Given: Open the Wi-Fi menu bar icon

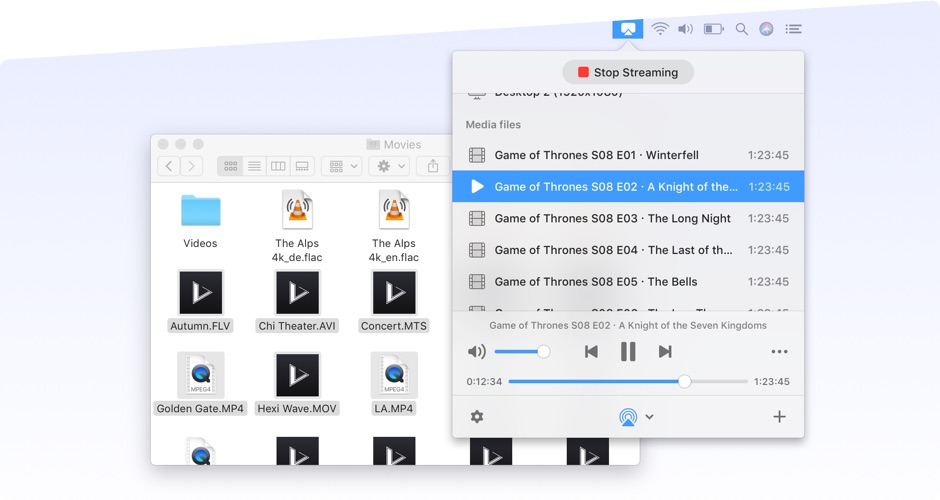Looking at the screenshot, I should [x=660, y=29].
